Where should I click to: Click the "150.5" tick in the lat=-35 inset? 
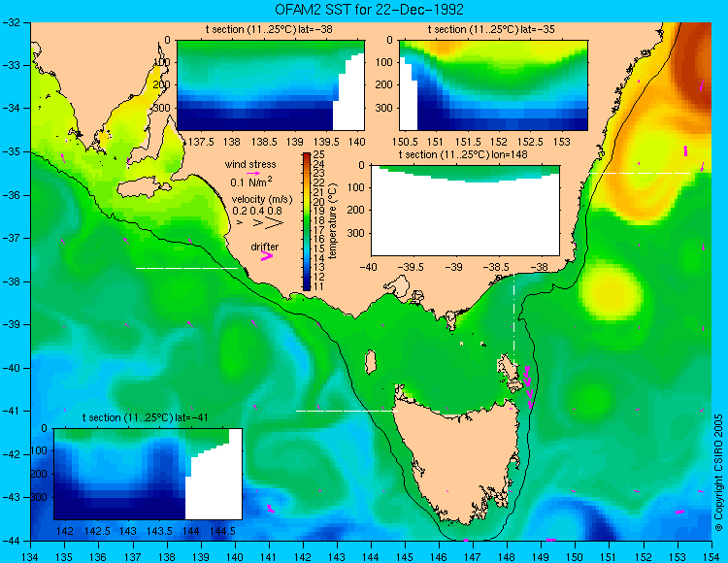click(x=404, y=142)
